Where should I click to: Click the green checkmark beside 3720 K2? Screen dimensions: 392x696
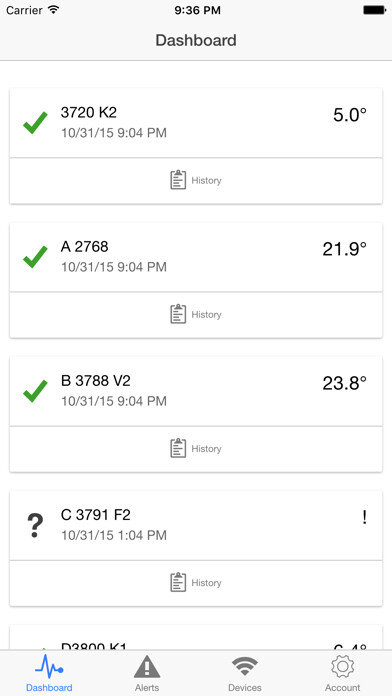(x=35, y=123)
